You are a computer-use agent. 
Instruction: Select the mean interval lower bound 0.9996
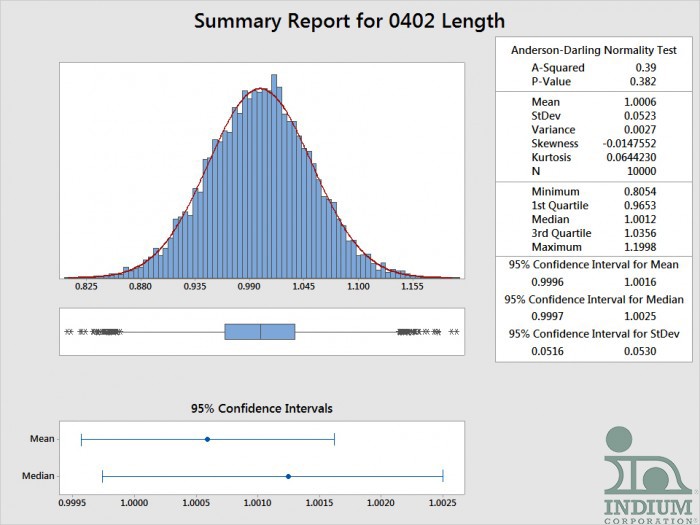[547, 282]
